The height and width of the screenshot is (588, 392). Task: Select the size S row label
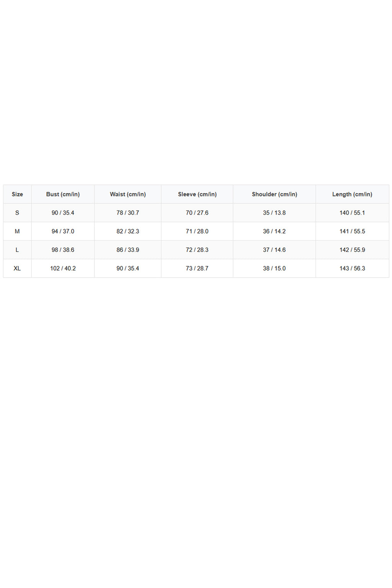pos(17,213)
